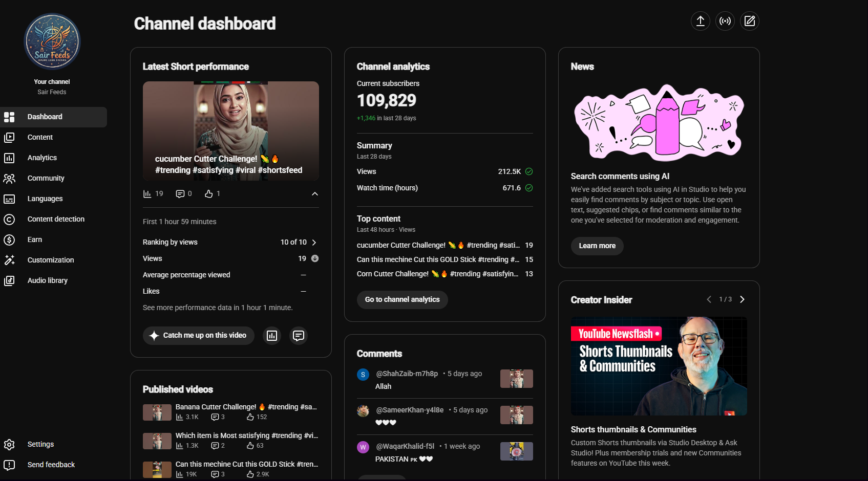868x481 pixels.
Task: Click the Upload videos arrow icon
Action: [700, 21]
